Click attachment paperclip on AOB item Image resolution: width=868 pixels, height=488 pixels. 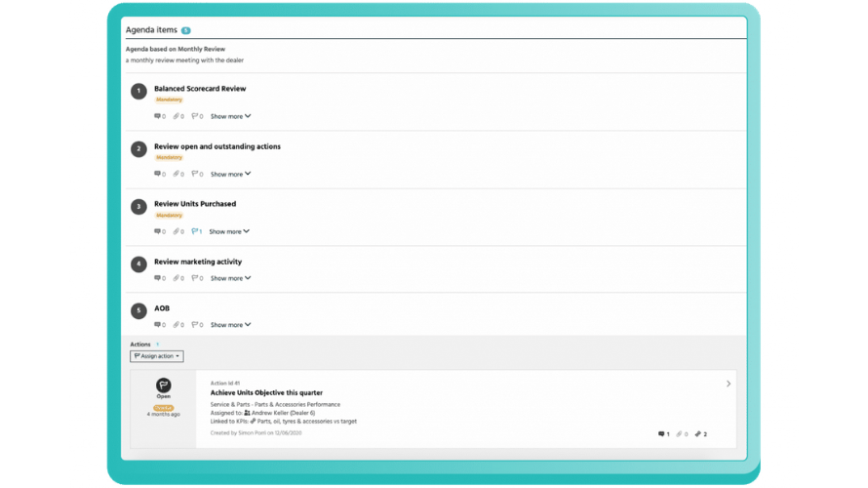click(x=176, y=325)
